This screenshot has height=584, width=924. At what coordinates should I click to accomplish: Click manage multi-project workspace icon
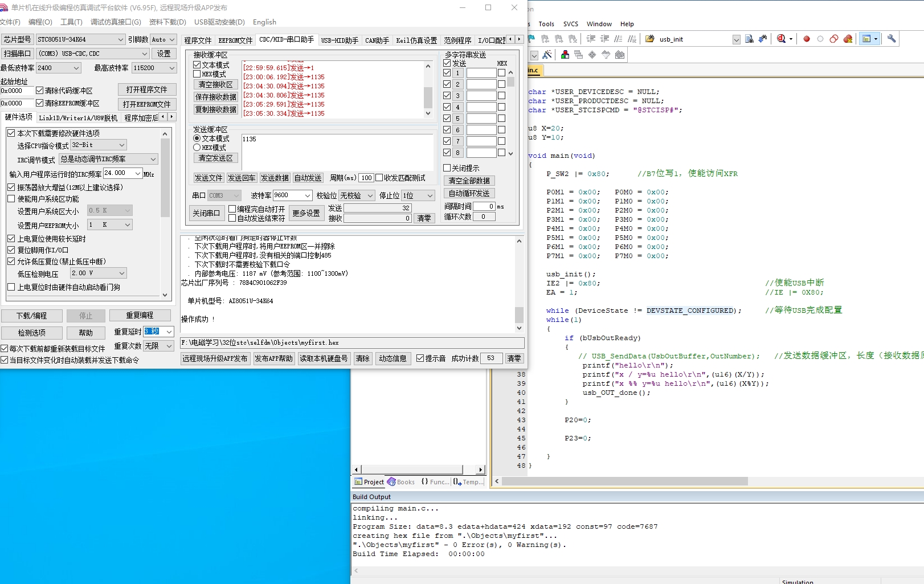[x=579, y=55]
